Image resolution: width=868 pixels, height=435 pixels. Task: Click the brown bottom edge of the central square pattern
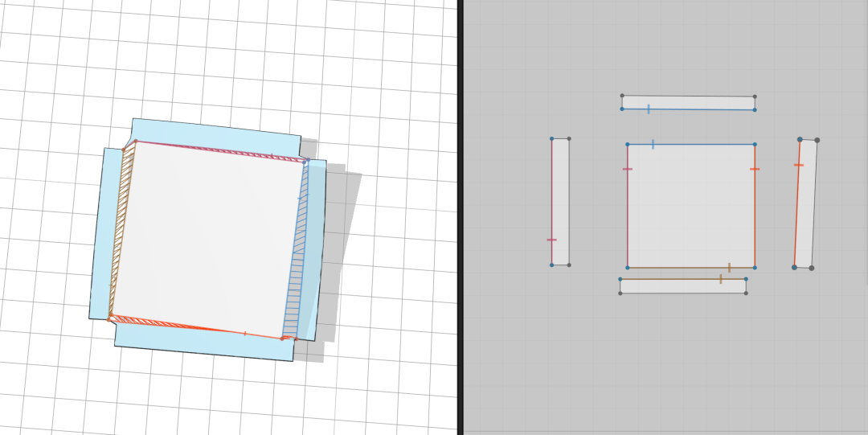click(x=691, y=268)
